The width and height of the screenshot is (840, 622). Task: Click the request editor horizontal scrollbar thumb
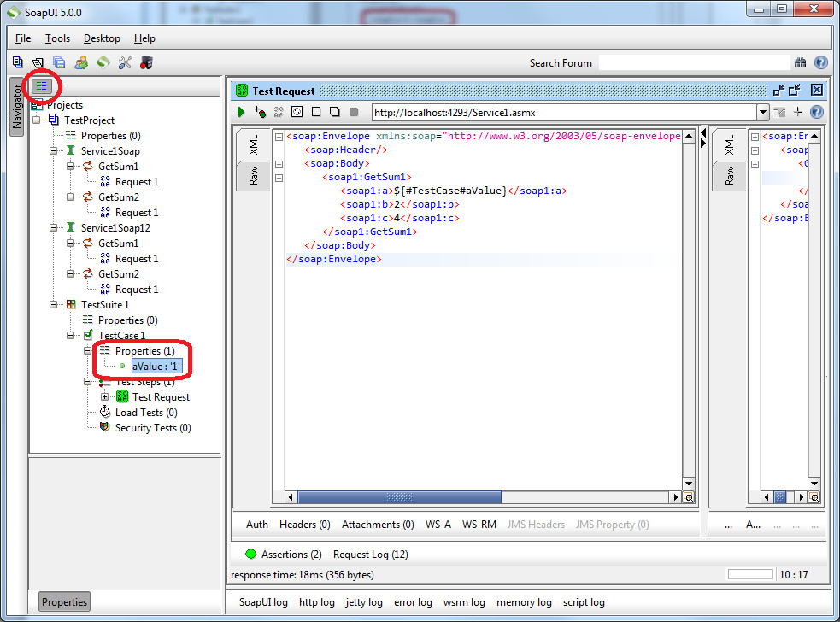coord(400,497)
